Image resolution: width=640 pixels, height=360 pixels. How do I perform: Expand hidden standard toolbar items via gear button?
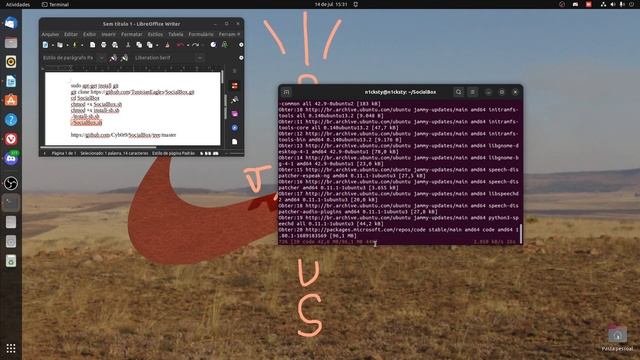[241, 45]
